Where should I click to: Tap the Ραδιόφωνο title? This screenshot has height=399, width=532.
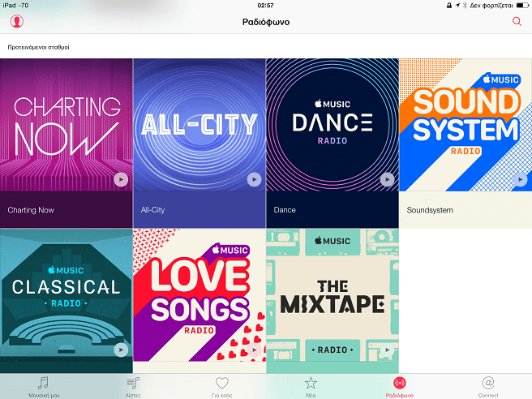[x=266, y=22]
